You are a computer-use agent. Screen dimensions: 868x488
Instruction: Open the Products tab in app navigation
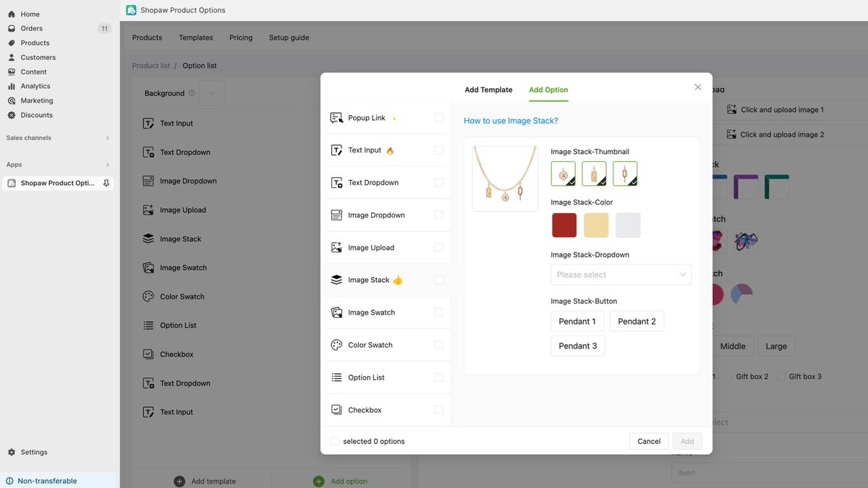(148, 38)
